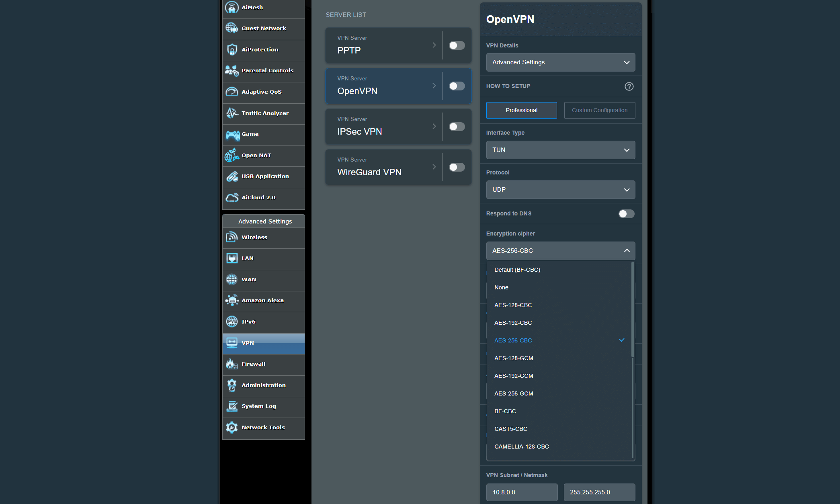This screenshot has height=504, width=840.
Task: Switch on WireGuard VPN toggle
Action: click(457, 167)
